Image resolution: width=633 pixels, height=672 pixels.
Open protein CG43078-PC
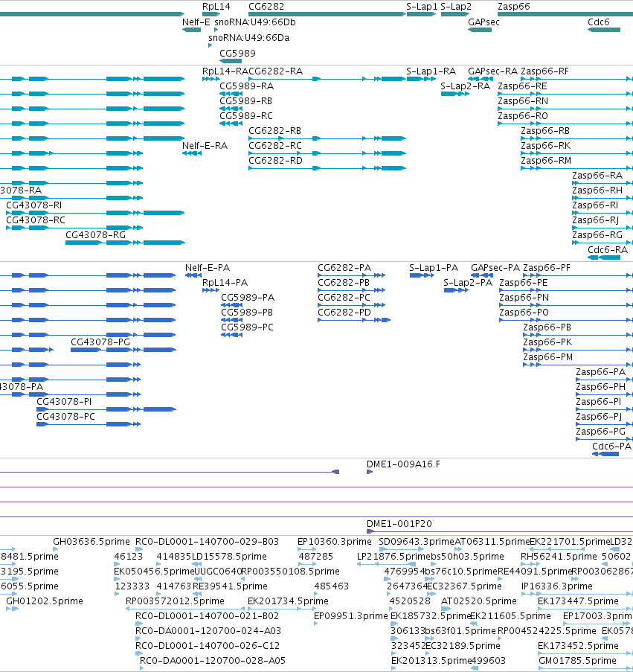[x=65, y=417]
